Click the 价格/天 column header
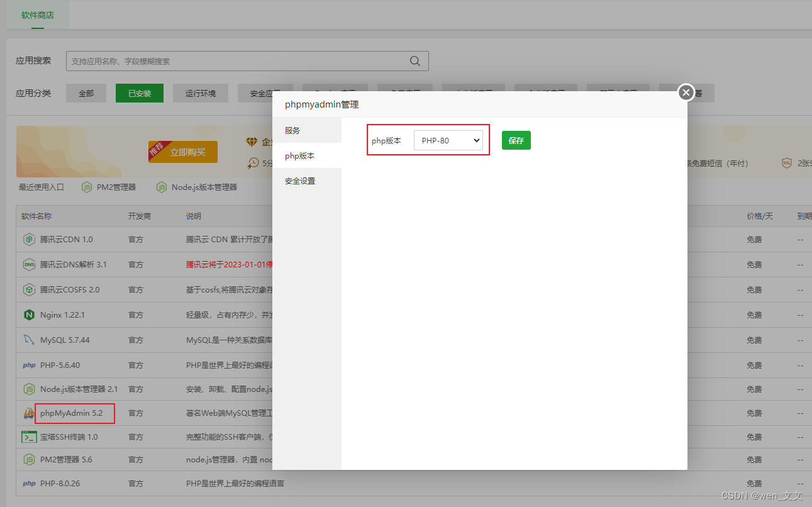This screenshot has height=507, width=812. click(760, 216)
